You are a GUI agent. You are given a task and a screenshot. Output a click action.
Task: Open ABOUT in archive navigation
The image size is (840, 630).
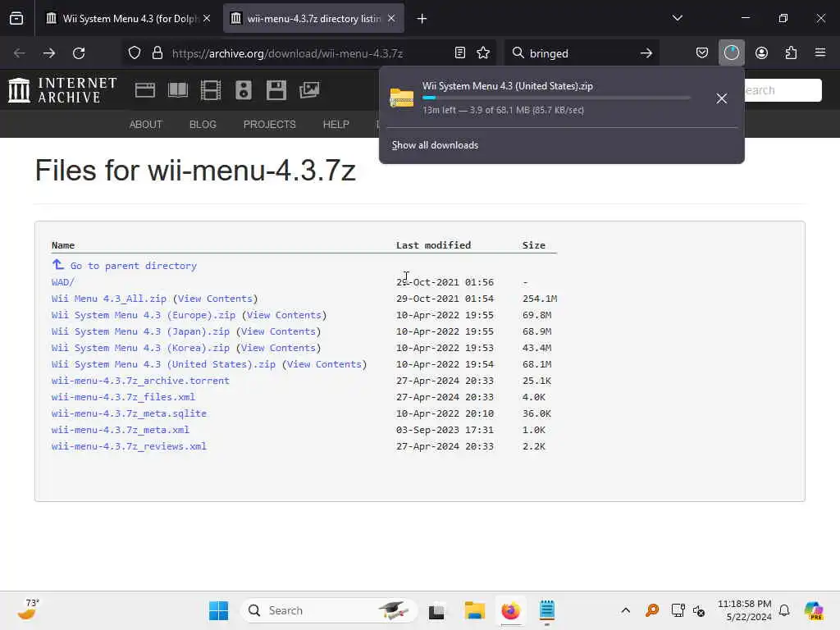[146, 125]
